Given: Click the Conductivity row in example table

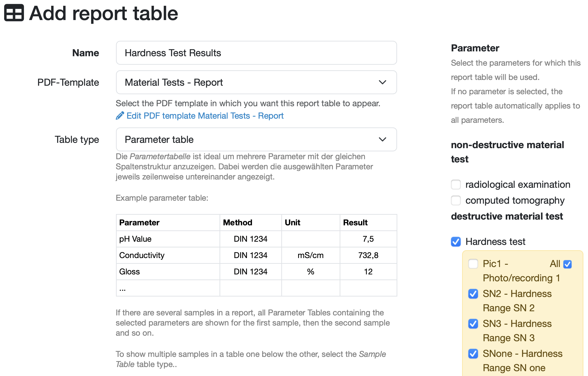Looking at the screenshot, I should 142,255.
